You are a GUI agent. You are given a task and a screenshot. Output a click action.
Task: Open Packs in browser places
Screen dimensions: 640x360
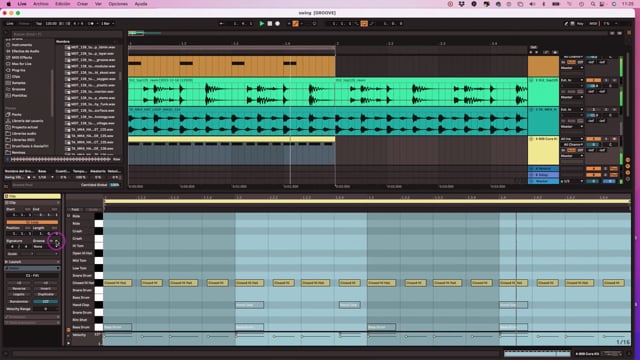click(16, 115)
